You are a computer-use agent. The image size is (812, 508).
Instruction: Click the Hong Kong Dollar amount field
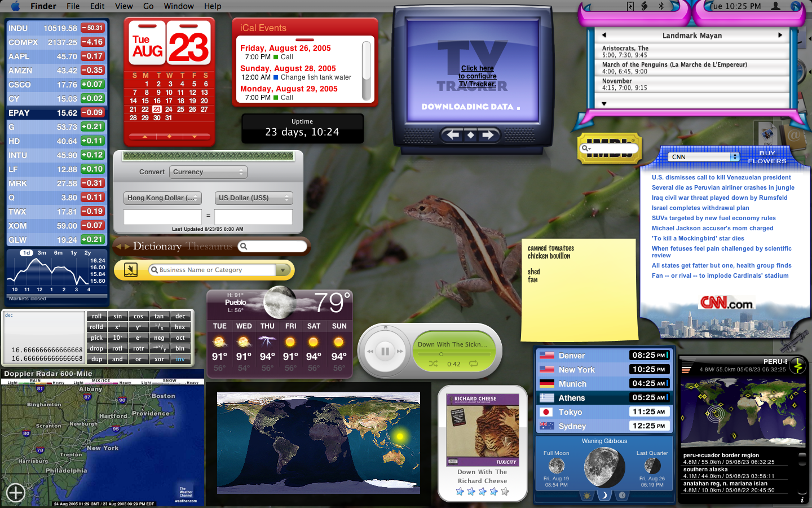pos(162,217)
